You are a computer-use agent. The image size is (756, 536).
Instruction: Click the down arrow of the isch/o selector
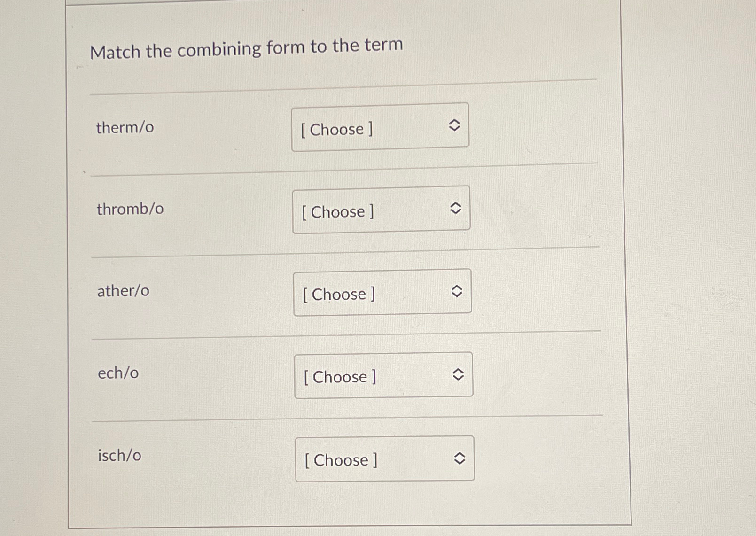[x=459, y=461]
